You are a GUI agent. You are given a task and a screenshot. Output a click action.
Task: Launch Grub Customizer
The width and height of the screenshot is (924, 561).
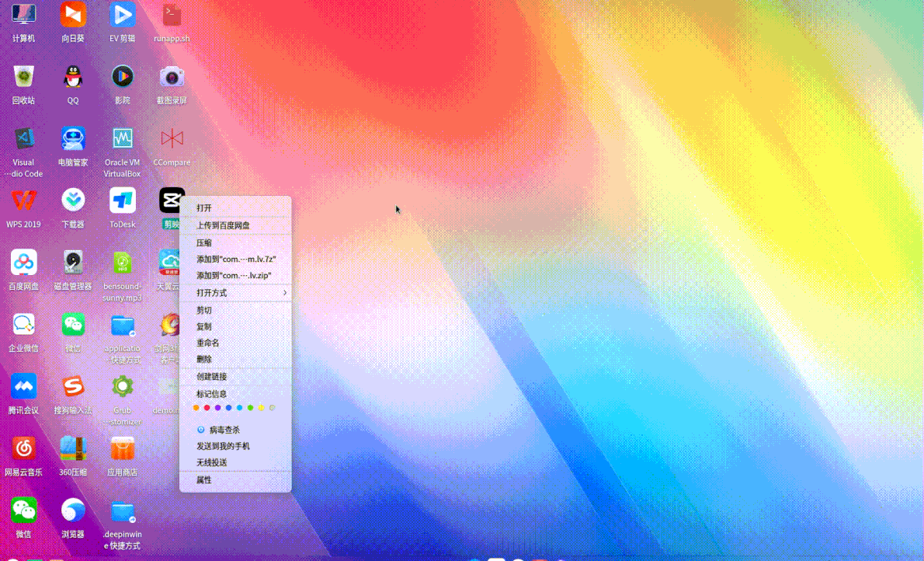(x=122, y=395)
